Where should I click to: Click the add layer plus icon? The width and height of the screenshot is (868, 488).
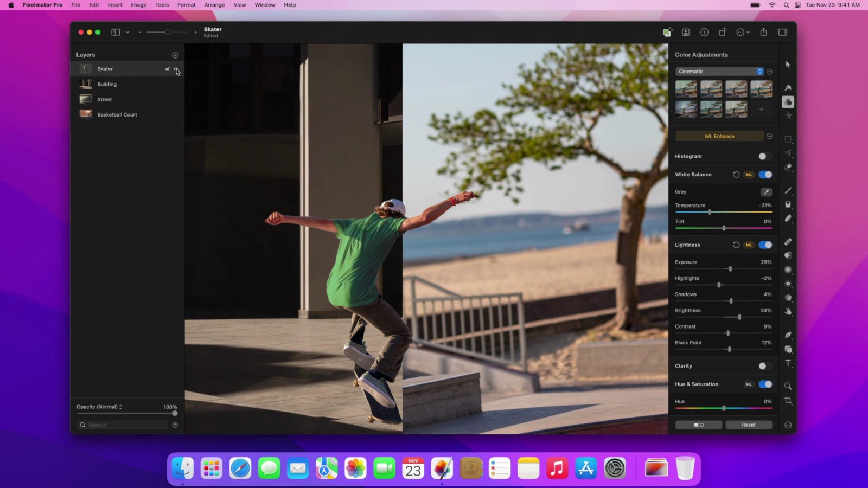coord(175,55)
